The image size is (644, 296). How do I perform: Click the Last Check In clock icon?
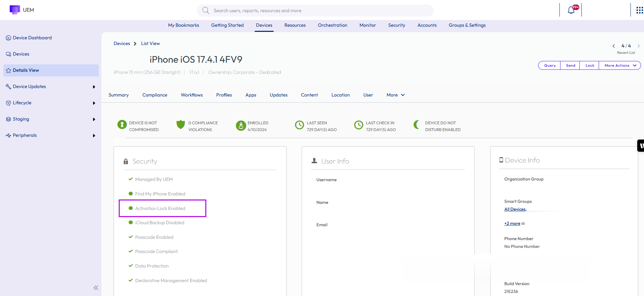point(359,125)
